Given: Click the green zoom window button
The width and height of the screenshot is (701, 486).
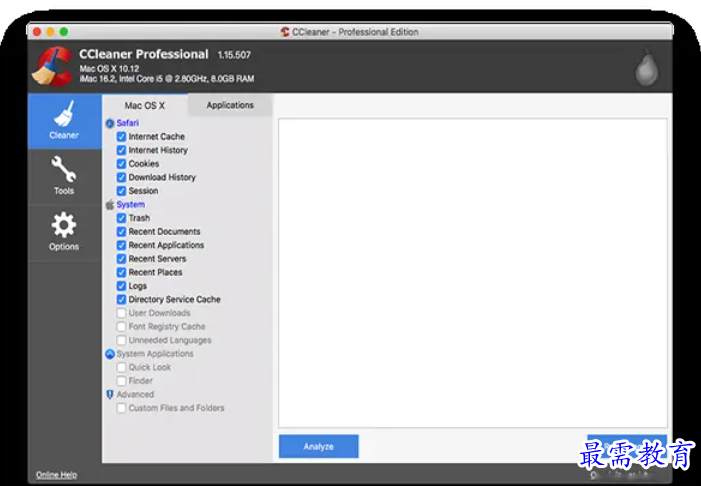Looking at the screenshot, I should tap(64, 32).
